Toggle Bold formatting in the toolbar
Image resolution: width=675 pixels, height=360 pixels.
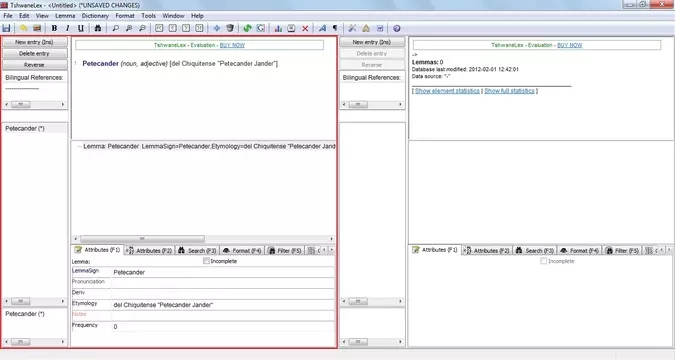[54, 28]
